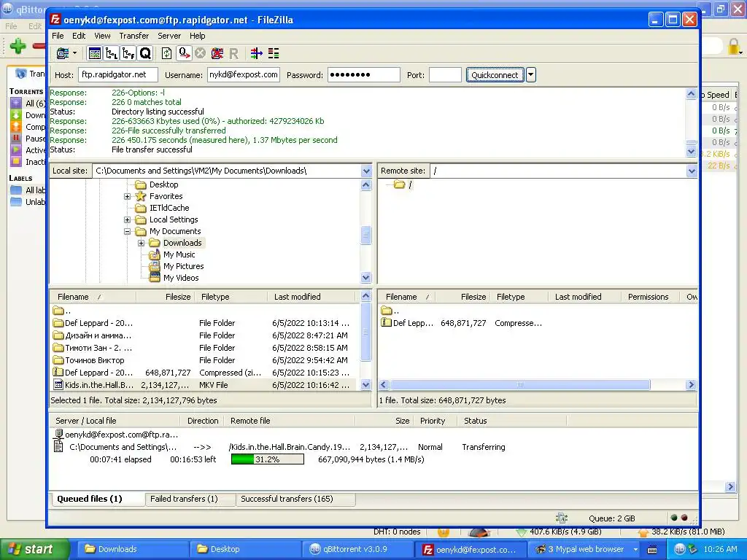
Task: Open the Remote site path dropdown
Action: (692, 171)
